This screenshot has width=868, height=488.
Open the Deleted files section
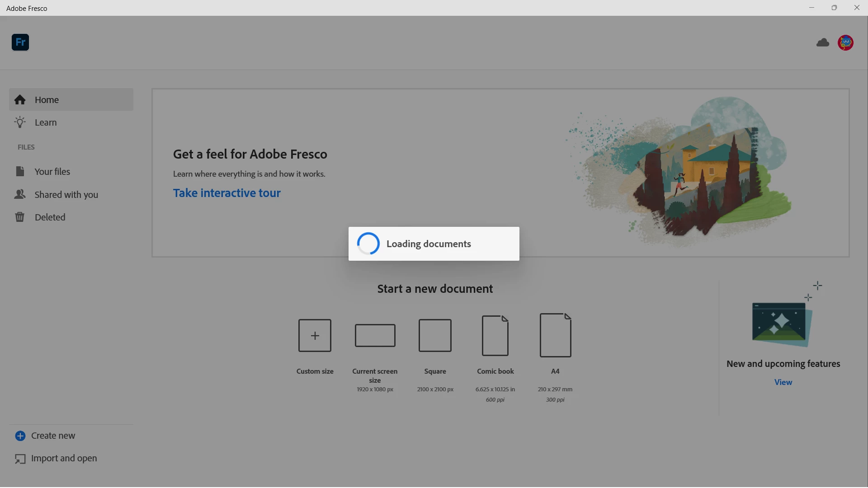[x=50, y=217]
